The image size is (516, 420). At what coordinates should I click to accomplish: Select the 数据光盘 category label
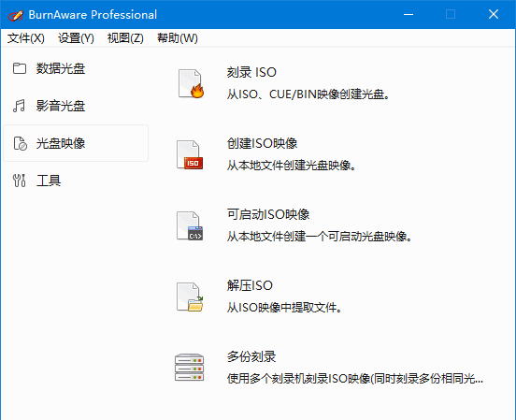(61, 68)
